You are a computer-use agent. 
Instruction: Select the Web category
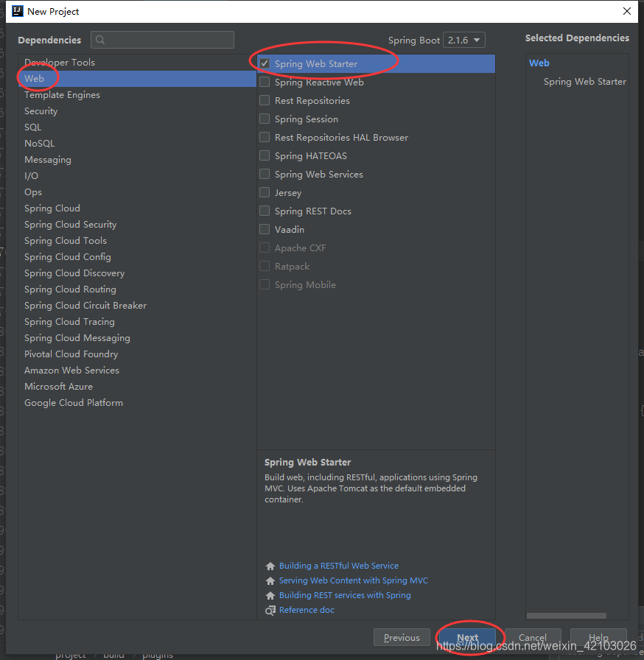[137, 79]
